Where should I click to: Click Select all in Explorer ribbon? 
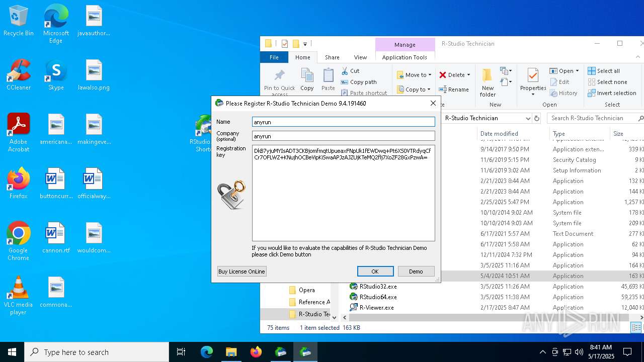604,71
